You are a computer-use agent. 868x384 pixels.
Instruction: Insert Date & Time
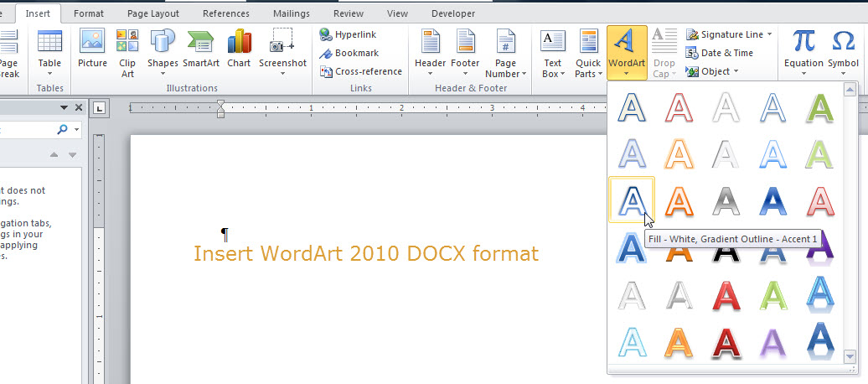(720, 53)
